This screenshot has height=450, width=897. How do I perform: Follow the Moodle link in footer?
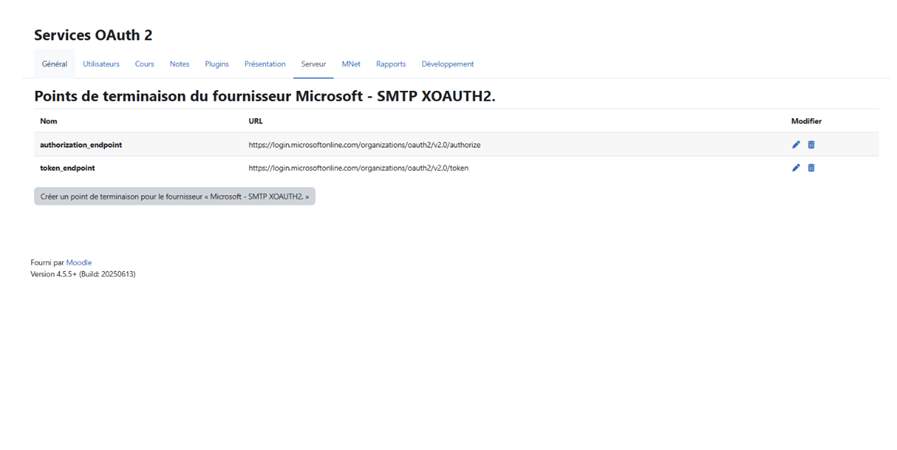[79, 262]
